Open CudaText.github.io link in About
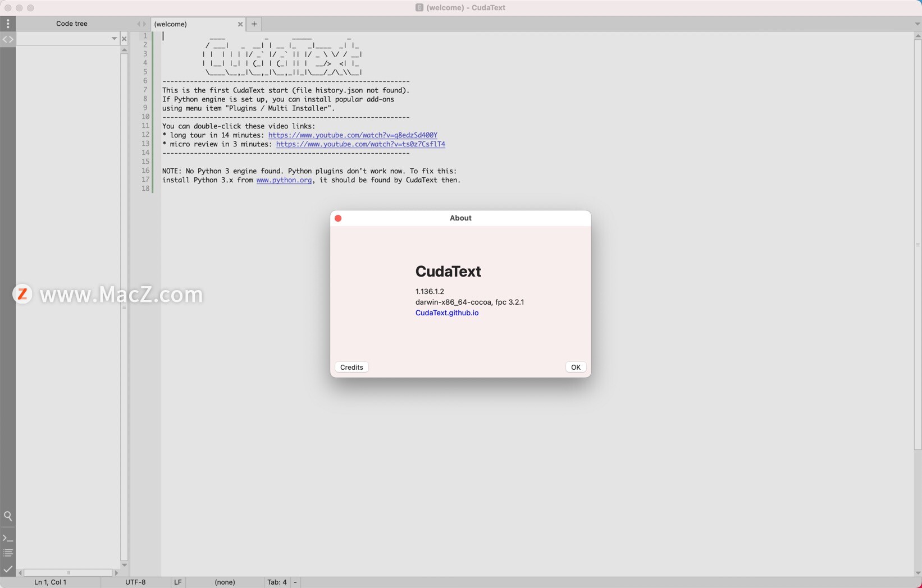The height and width of the screenshot is (588, 922). (447, 313)
